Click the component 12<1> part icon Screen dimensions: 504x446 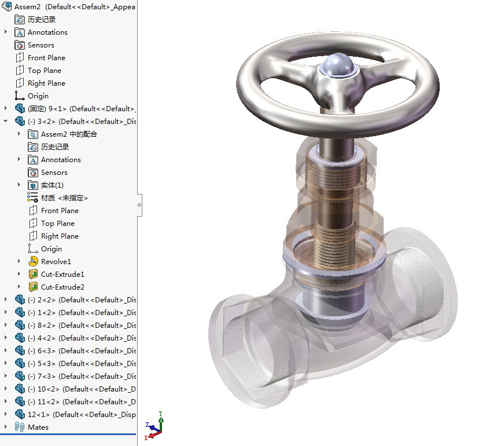[x=20, y=415]
